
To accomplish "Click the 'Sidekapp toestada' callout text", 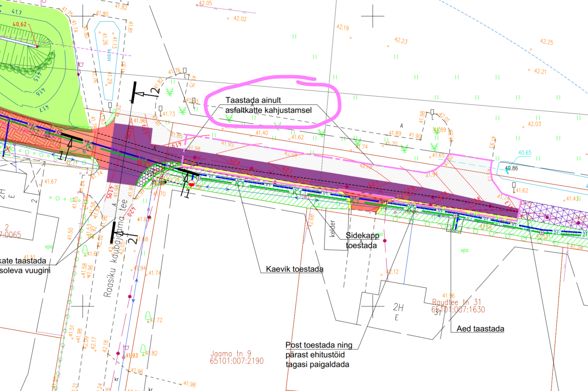I will (362, 240).
